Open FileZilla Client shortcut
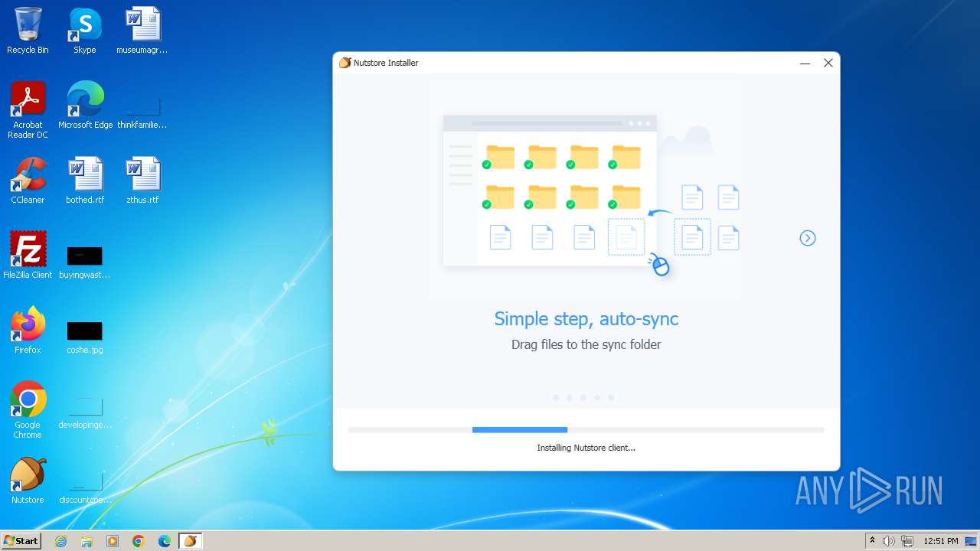This screenshot has height=551, width=980. click(28, 256)
